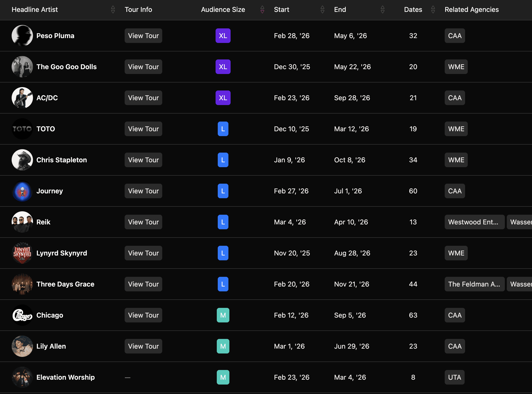This screenshot has width=532, height=394.
Task: Click TOTO's blue L audience badge
Action: tap(223, 129)
